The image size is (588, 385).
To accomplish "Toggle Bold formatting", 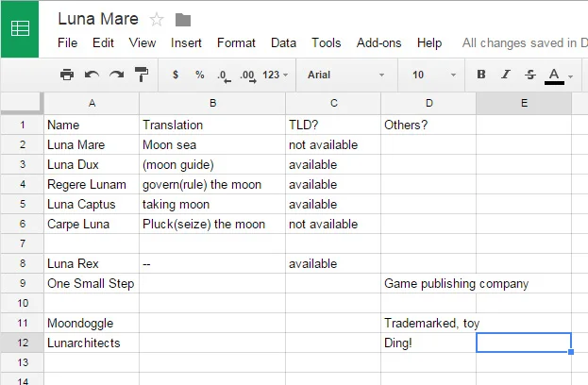I will 481,75.
